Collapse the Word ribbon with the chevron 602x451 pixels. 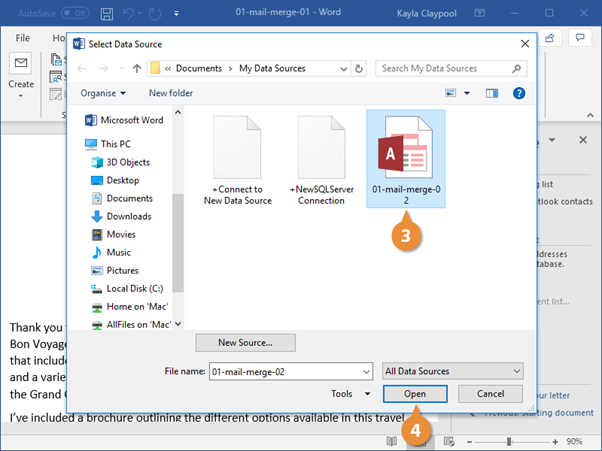(x=590, y=115)
